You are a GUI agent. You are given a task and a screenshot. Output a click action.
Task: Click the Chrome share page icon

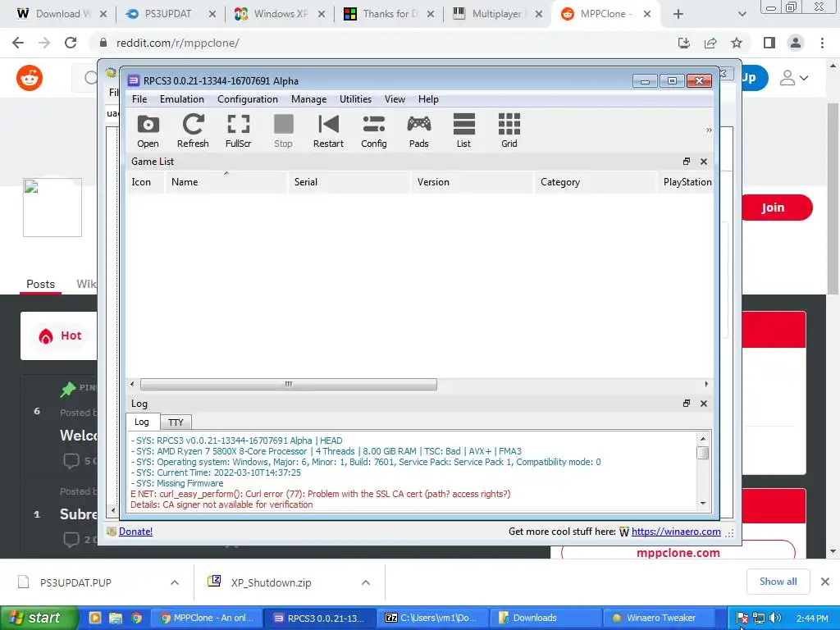click(x=710, y=43)
